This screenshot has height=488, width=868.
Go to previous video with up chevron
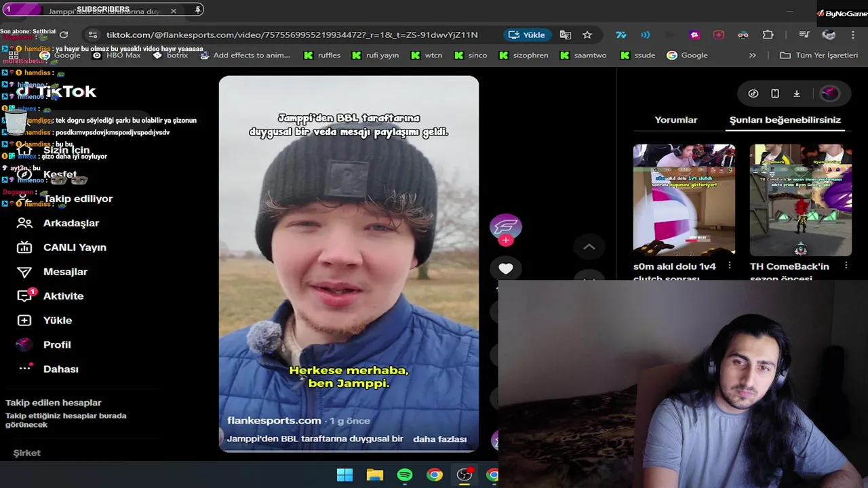[x=589, y=247]
